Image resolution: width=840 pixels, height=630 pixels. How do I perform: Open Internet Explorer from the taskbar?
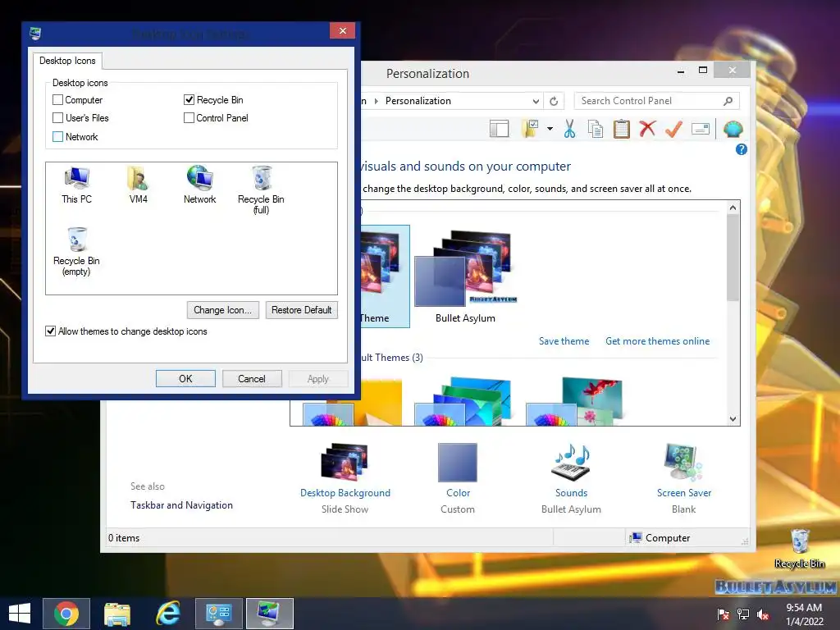(168, 614)
